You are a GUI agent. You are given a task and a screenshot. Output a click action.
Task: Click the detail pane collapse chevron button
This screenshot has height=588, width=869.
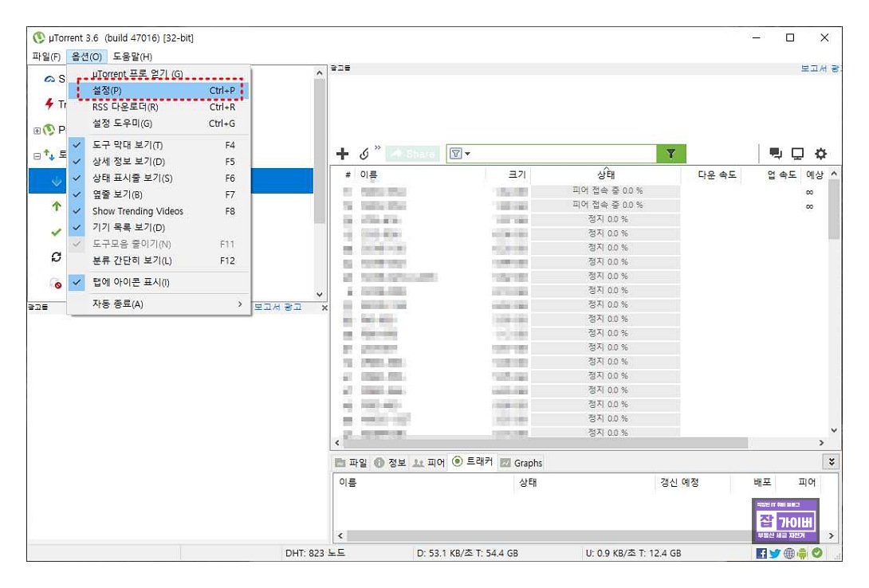(832, 462)
